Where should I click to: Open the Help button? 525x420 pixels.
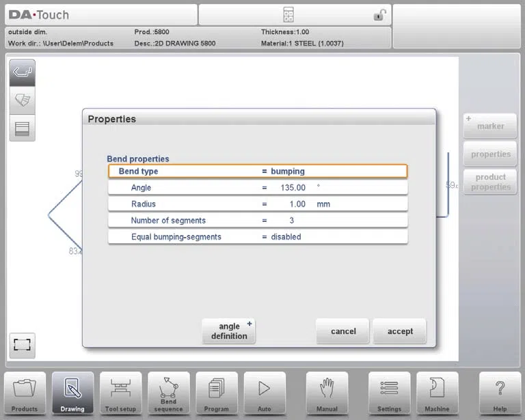click(x=500, y=393)
